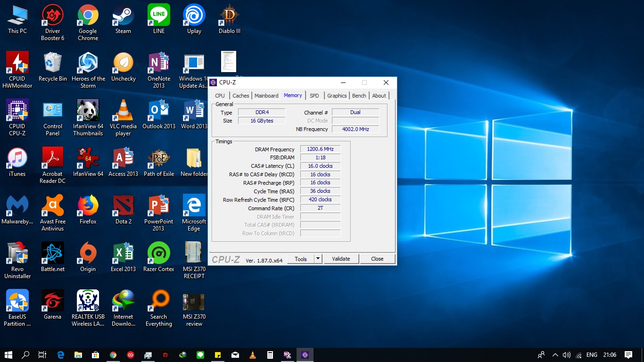The image size is (644, 362).
Task: Select the Search Everything desktop icon
Action: click(x=159, y=308)
